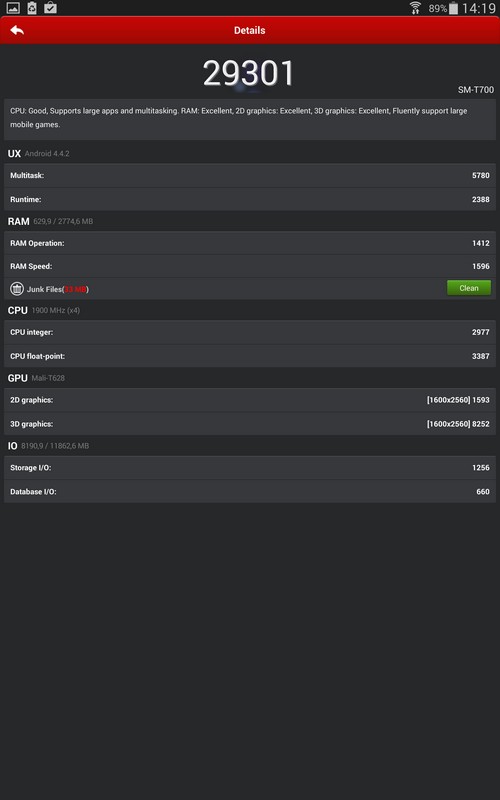
Task: Tap the shopping bag checkmark status icon
Action: click(50, 8)
